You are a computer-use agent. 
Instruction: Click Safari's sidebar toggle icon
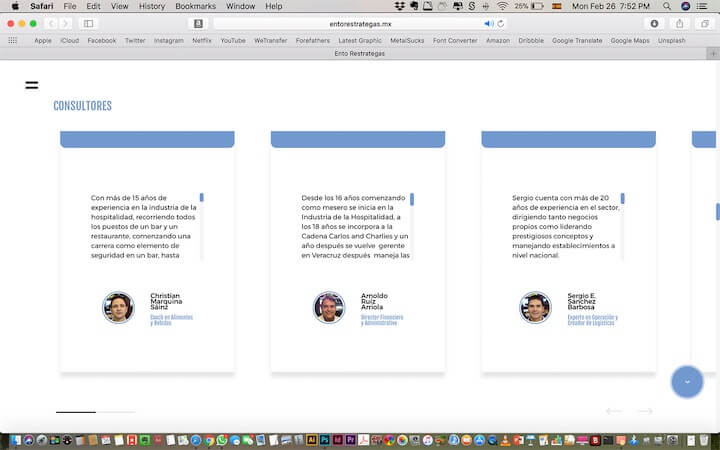[x=88, y=23]
